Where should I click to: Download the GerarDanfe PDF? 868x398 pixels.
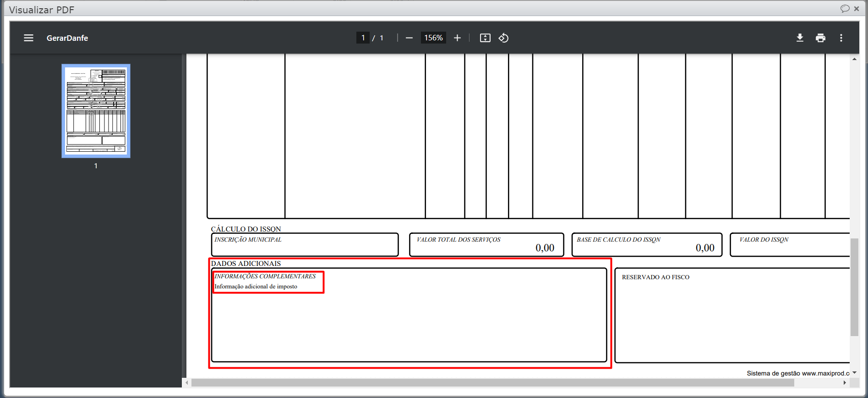point(800,38)
